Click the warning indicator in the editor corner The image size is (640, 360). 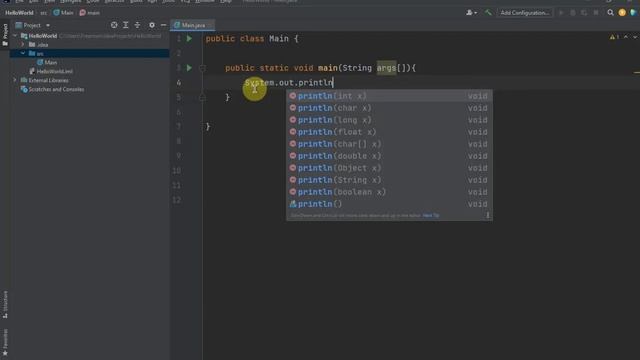click(614, 37)
